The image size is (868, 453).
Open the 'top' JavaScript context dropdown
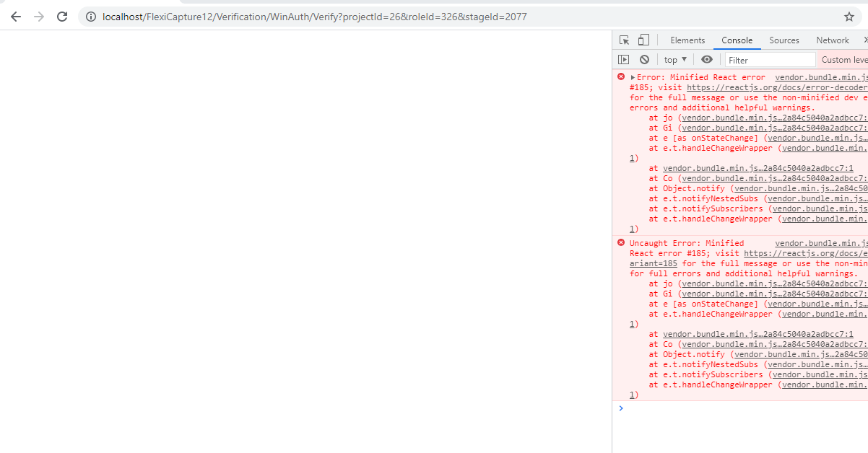[x=676, y=60]
